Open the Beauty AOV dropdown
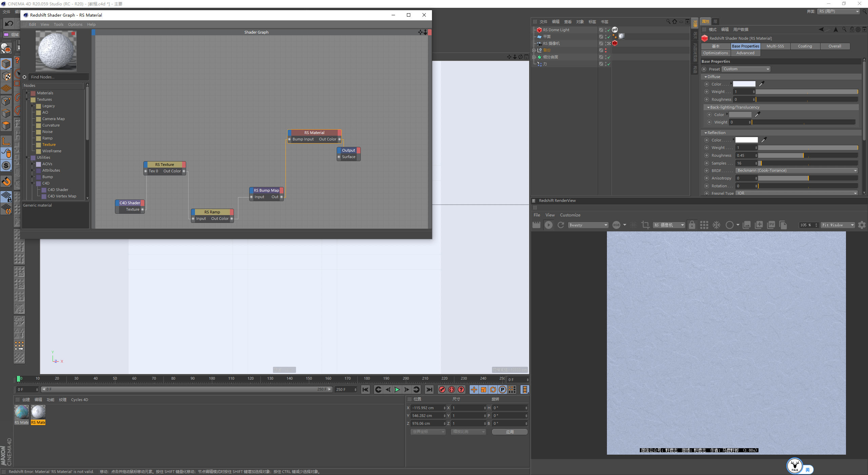The width and height of the screenshot is (868, 475). coord(588,225)
